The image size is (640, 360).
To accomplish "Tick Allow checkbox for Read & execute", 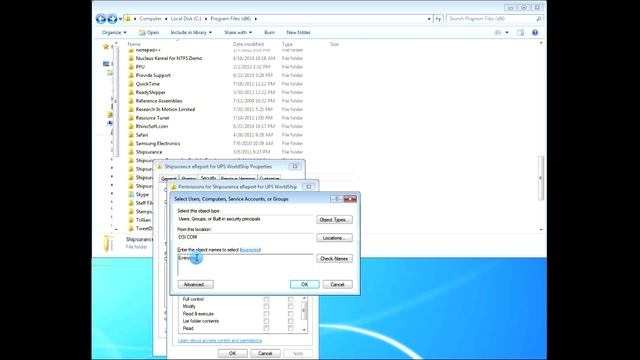I will pyautogui.click(x=266, y=314).
